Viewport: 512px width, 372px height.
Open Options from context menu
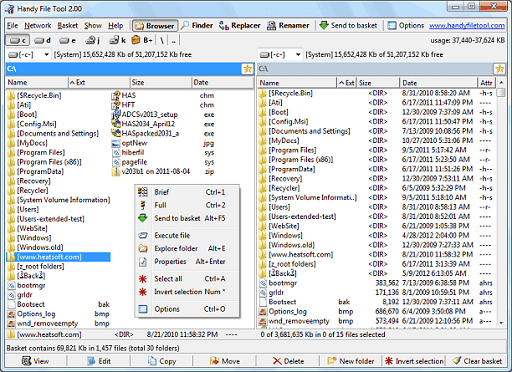187,309
